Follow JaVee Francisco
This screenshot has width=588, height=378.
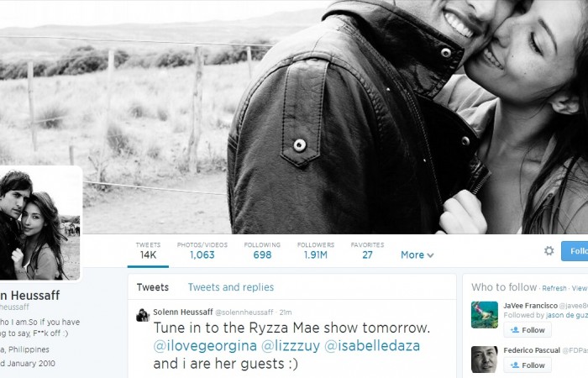coord(528,330)
